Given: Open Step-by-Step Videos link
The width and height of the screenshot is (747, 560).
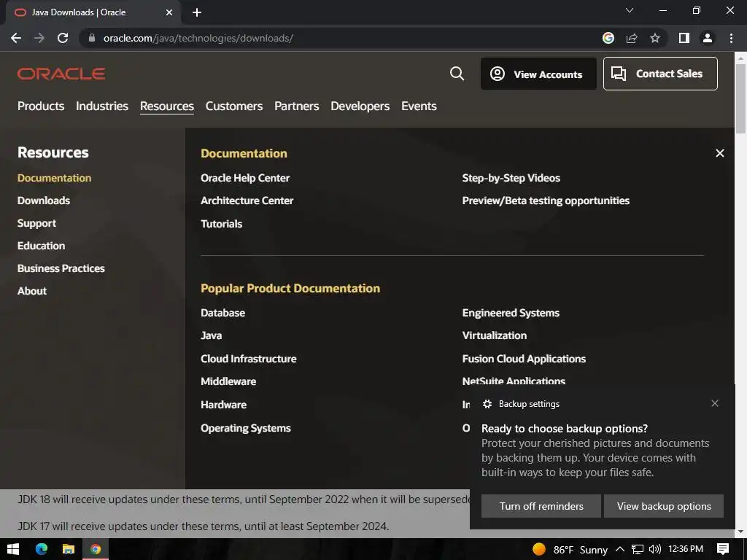Looking at the screenshot, I should [x=511, y=178].
